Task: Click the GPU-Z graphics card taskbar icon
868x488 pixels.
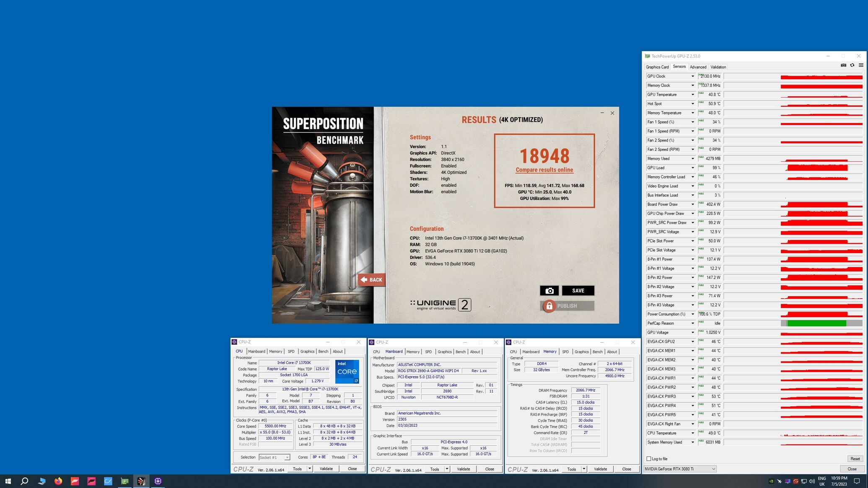Action: (125, 481)
